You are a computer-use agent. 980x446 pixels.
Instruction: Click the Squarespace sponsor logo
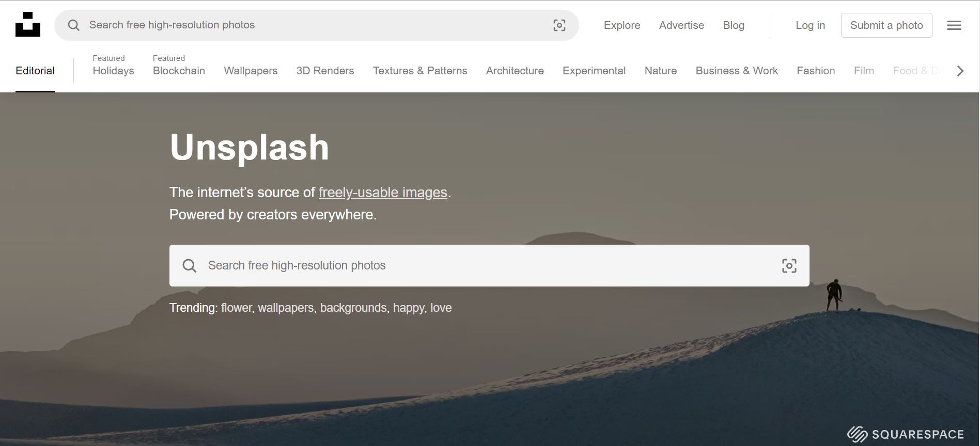pyautogui.click(x=905, y=434)
